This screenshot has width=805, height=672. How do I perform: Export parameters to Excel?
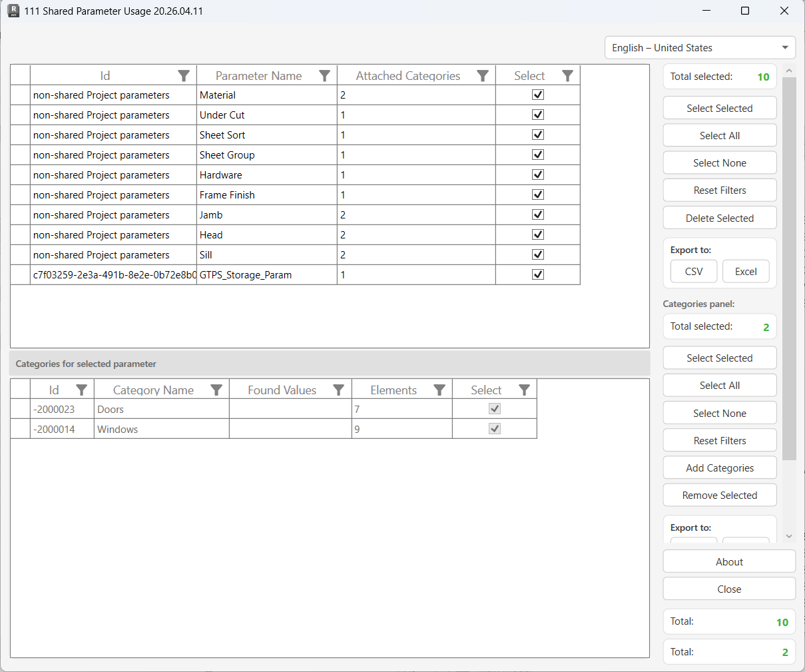click(746, 271)
